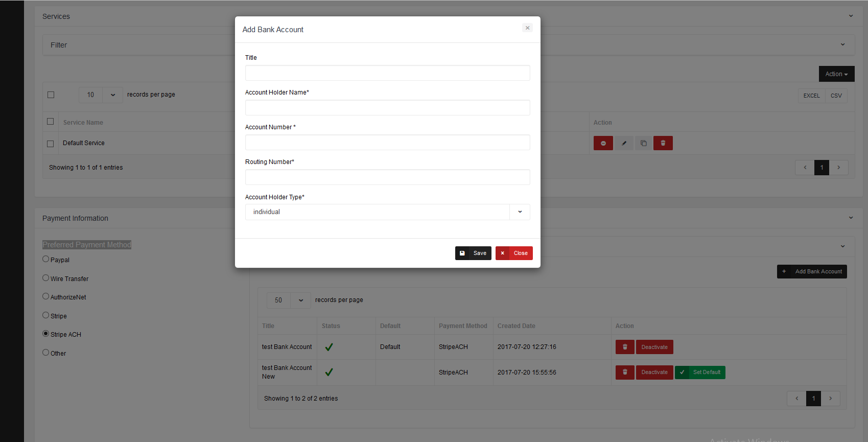Select the Paypal payment method
868x442 pixels.
click(x=46, y=259)
